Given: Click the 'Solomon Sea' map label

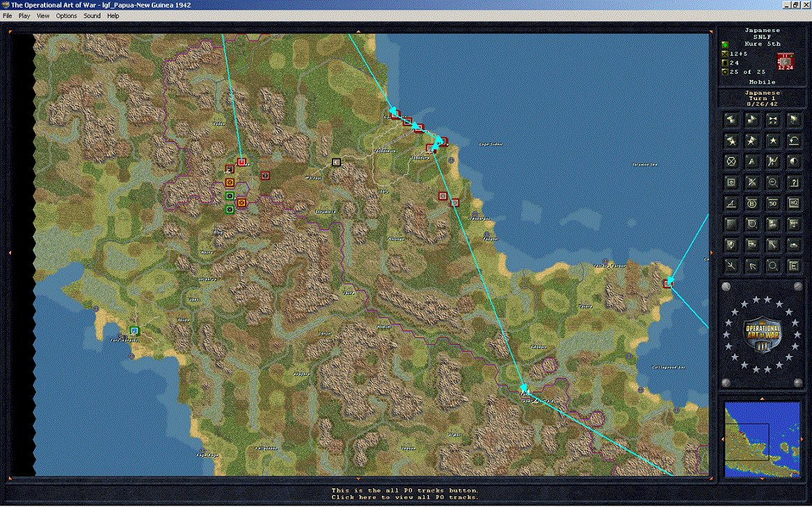Looking at the screenshot, I should tap(644, 165).
